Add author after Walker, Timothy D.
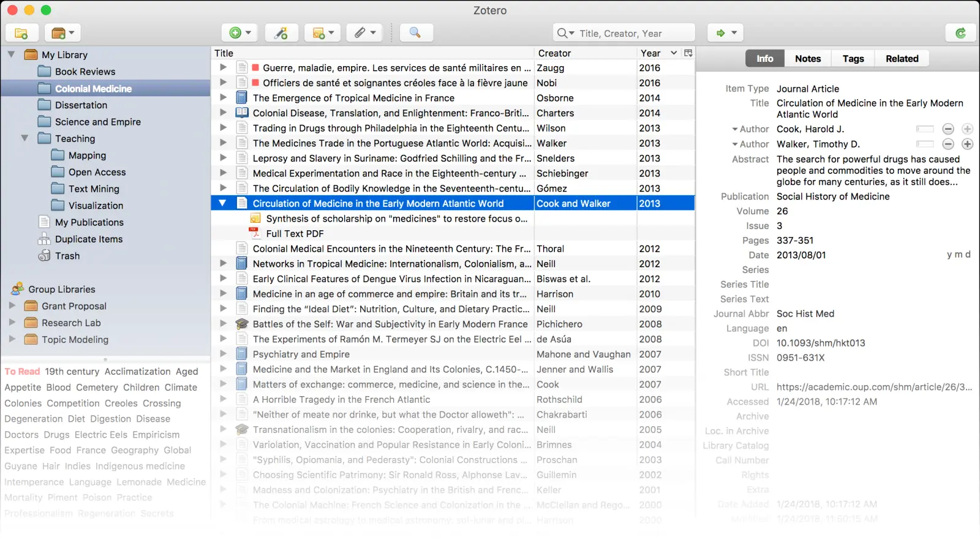Viewport: 980px width, 551px height. [967, 144]
